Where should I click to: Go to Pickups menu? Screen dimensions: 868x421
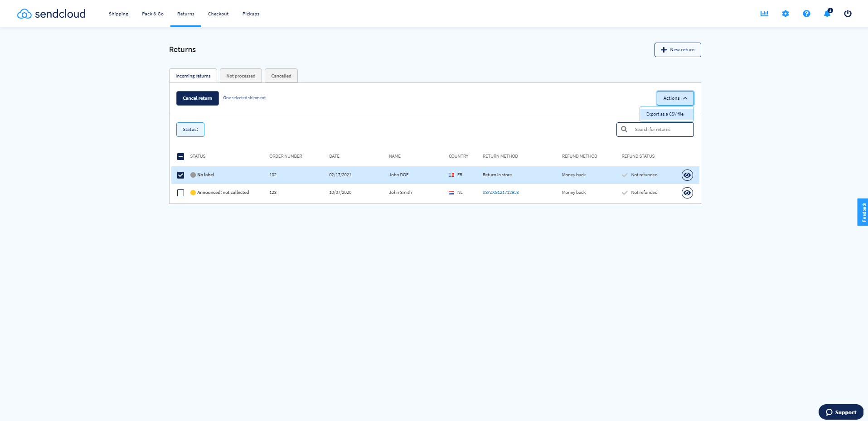[251, 14]
